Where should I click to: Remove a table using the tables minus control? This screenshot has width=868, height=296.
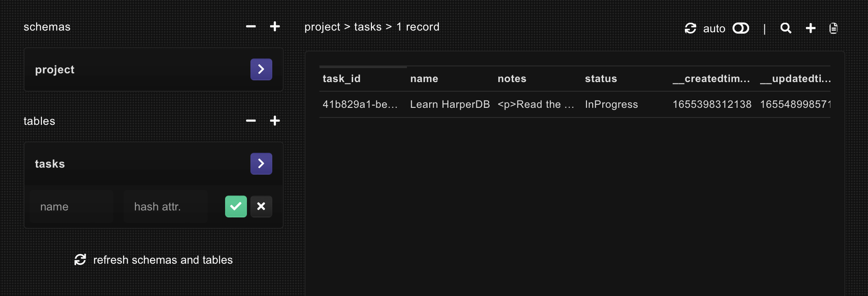pyautogui.click(x=250, y=121)
